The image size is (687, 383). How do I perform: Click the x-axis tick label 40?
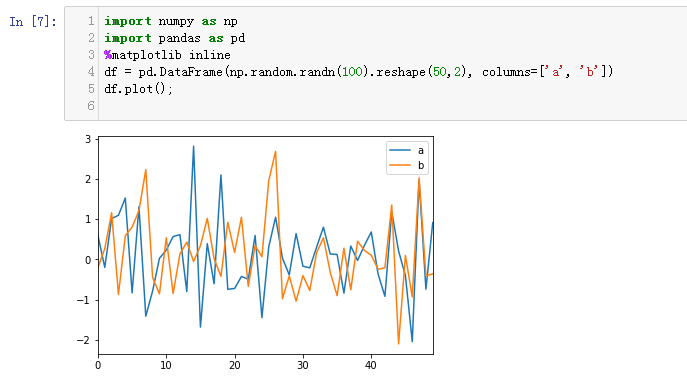tap(371, 365)
